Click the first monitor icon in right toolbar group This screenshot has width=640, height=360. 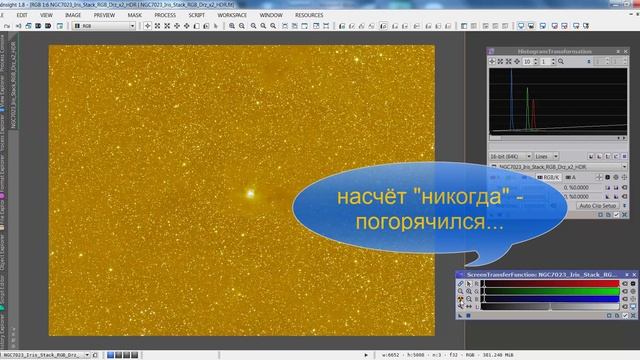click(x=521, y=26)
